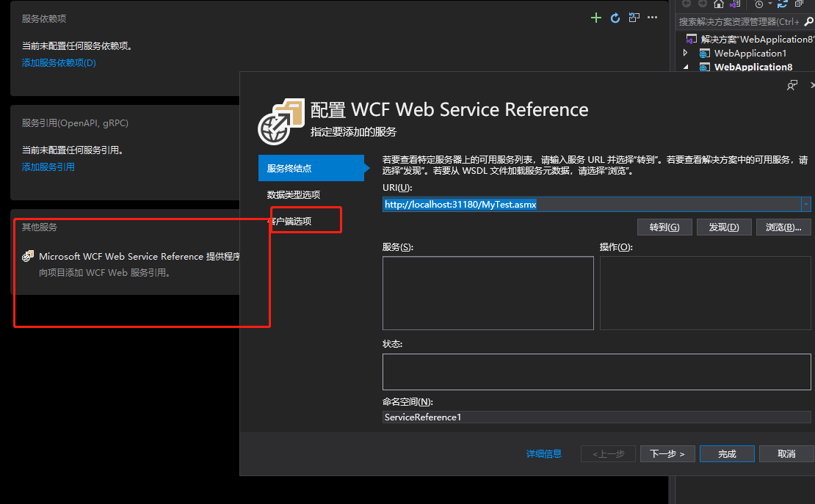Click the text 当前未配置任何服务引用。

click(73, 150)
